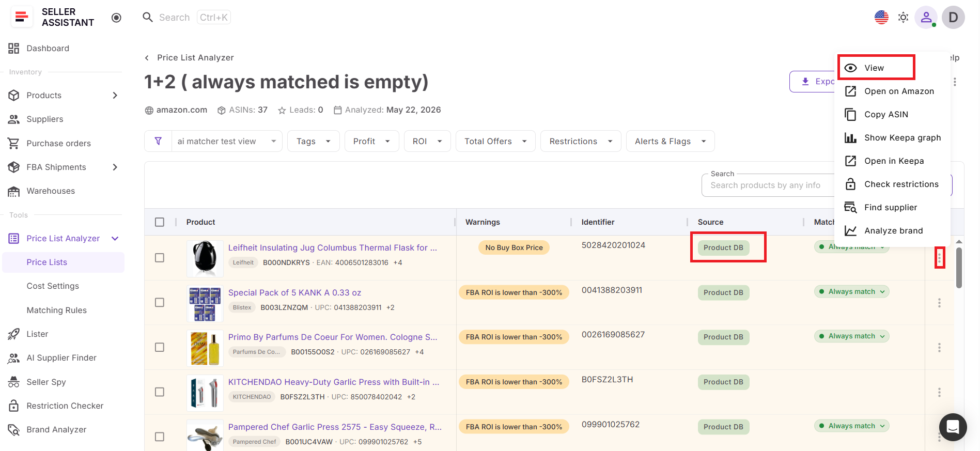Choose Copy ASIN menu item
The width and height of the screenshot is (980, 451).
pyautogui.click(x=892, y=114)
